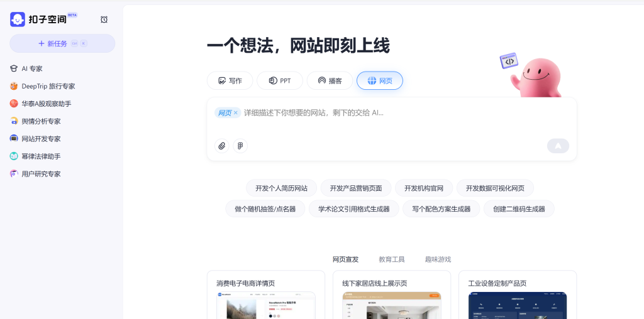
Task: Click the 华泰A股观察助手 avatar icon
Action: pyautogui.click(x=14, y=104)
